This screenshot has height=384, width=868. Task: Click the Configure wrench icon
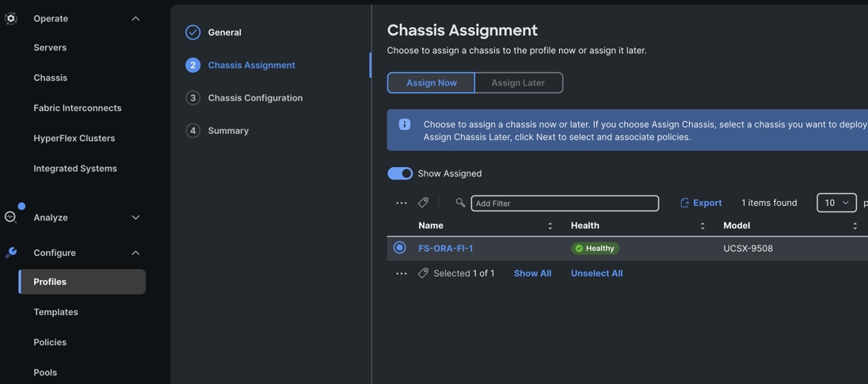click(x=11, y=253)
